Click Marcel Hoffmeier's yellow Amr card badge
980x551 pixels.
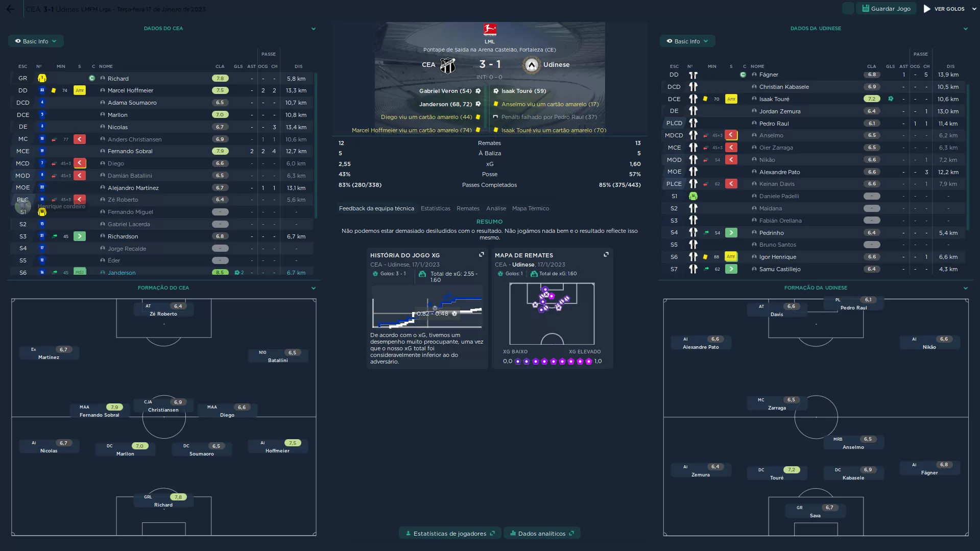80,90
